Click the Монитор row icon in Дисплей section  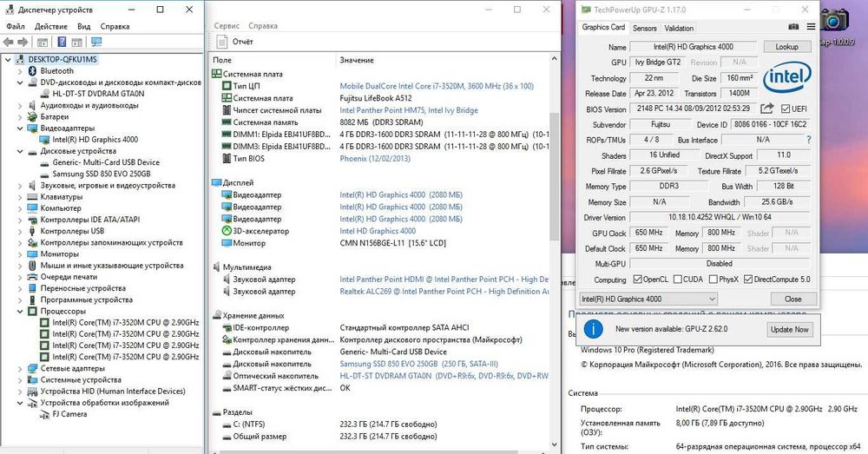(x=227, y=243)
